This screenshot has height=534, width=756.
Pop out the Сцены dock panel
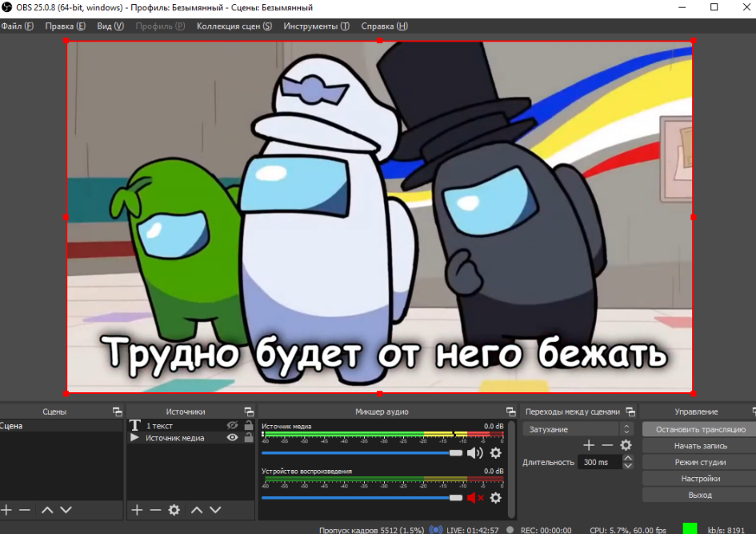pyautogui.click(x=117, y=412)
